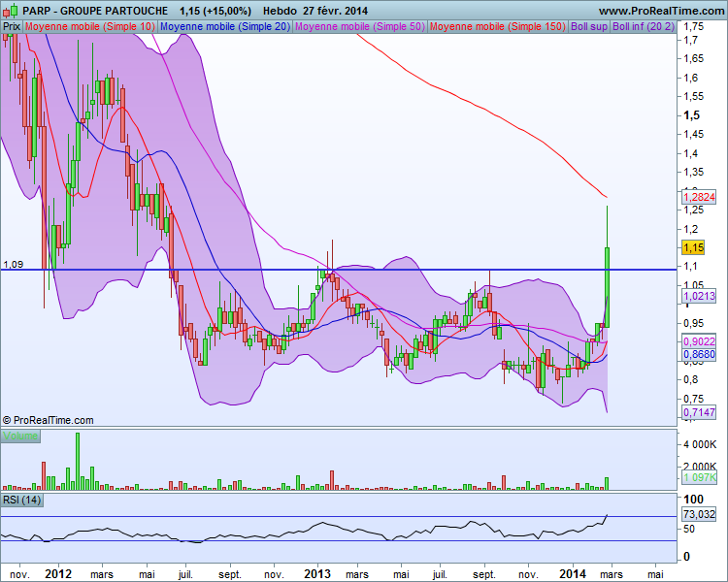Click the www.ProRealTime.com link
This screenshot has width=728, height=582.
pyautogui.click(x=662, y=11)
